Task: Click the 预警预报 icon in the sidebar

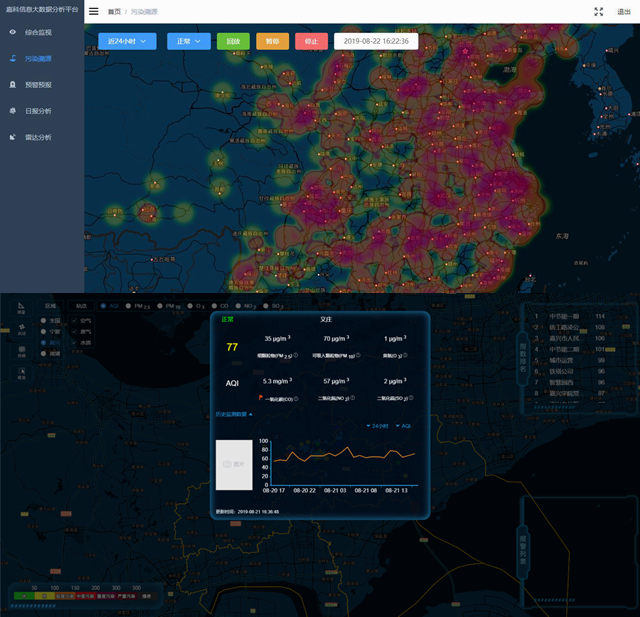Action: point(13,85)
